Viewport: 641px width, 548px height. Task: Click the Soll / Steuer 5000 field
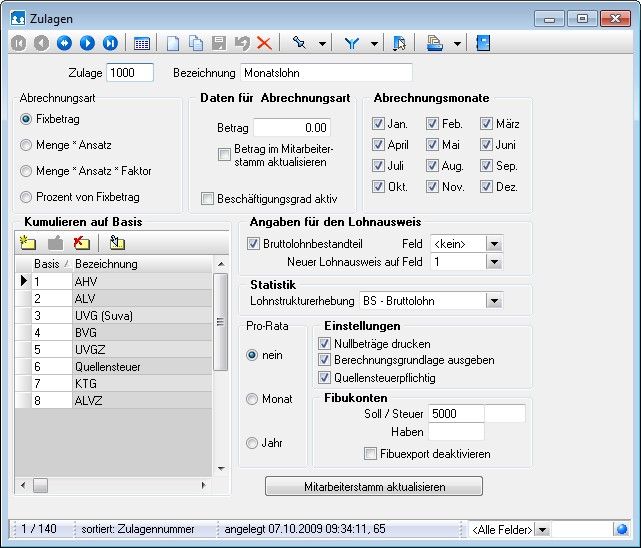456,414
